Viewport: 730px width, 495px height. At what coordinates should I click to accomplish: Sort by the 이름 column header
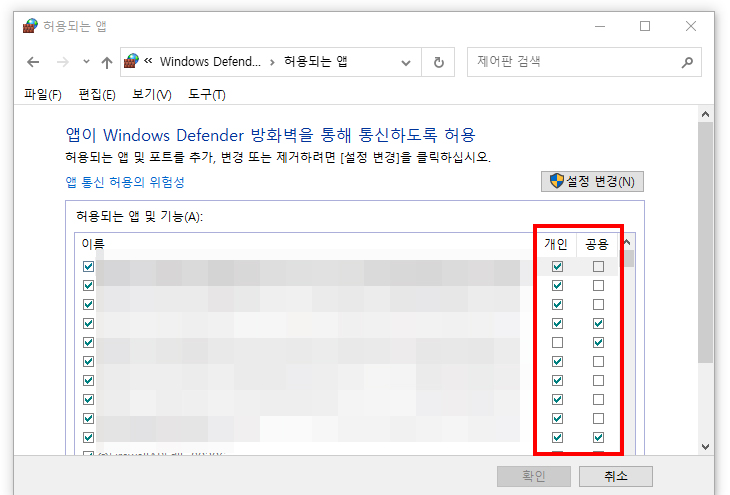[93, 244]
